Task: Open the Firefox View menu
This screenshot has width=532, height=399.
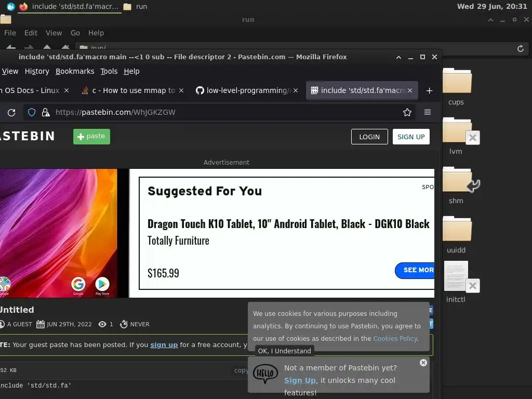Action: click(x=10, y=71)
